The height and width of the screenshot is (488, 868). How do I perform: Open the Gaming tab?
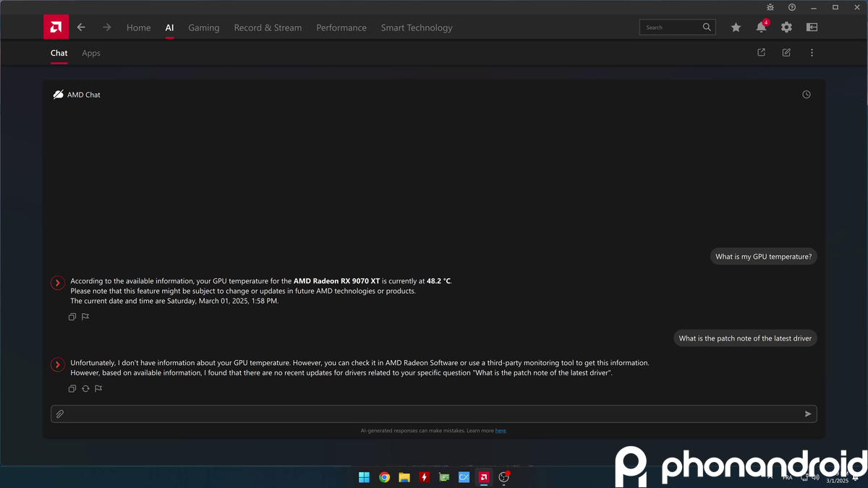(204, 27)
